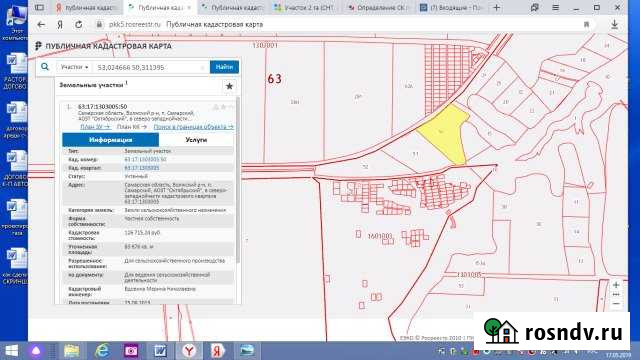Switch to the Услуги tab

click(x=196, y=140)
